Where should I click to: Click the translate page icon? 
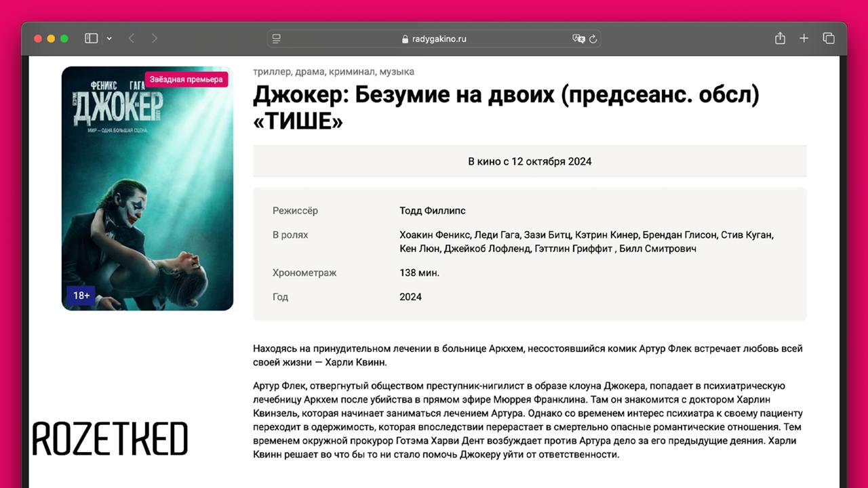pos(578,39)
